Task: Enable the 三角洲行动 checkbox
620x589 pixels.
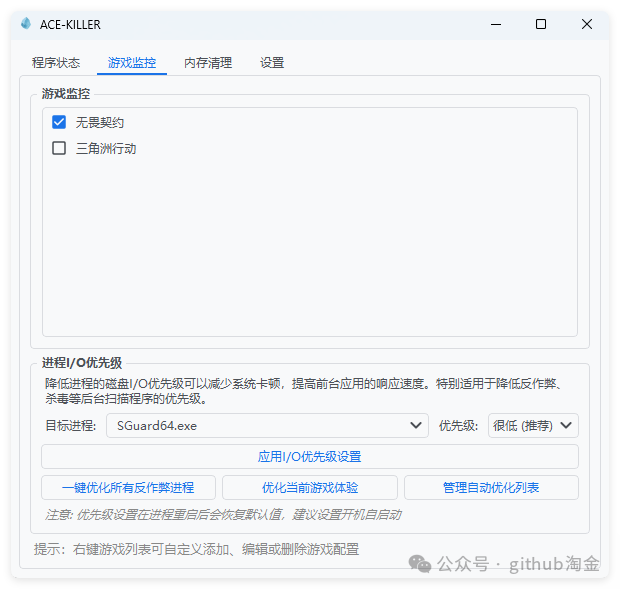Action: pyautogui.click(x=59, y=148)
